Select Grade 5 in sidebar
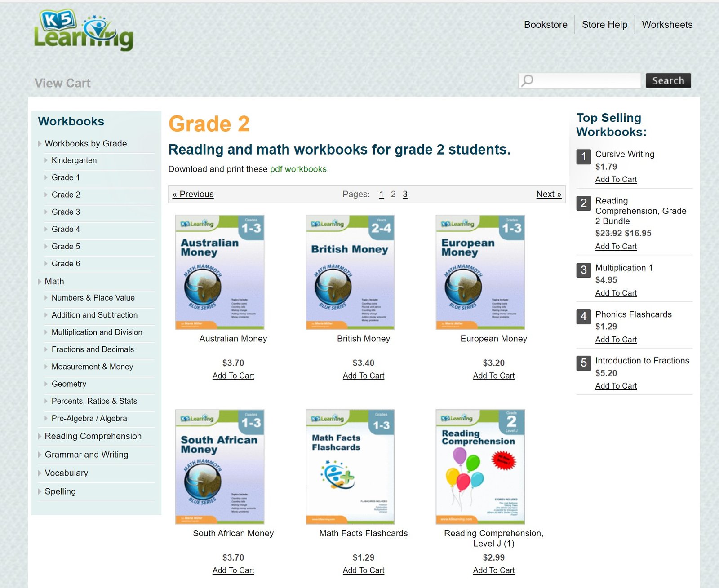The height and width of the screenshot is (588, 719). [x=66, y=247]
